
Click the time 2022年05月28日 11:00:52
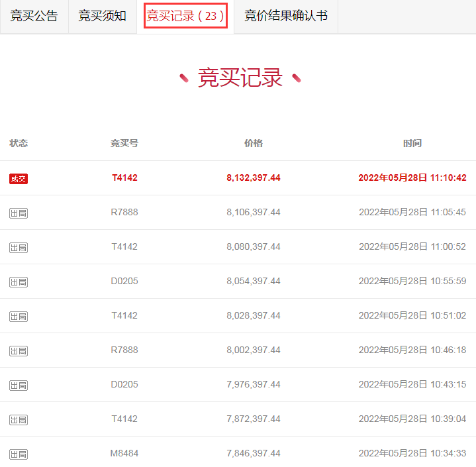412,246
